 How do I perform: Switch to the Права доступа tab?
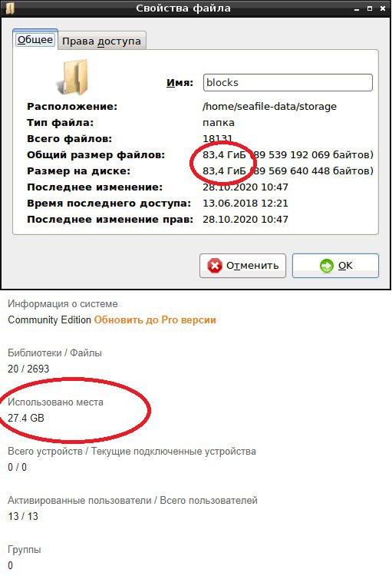click(x=102, y=41)
